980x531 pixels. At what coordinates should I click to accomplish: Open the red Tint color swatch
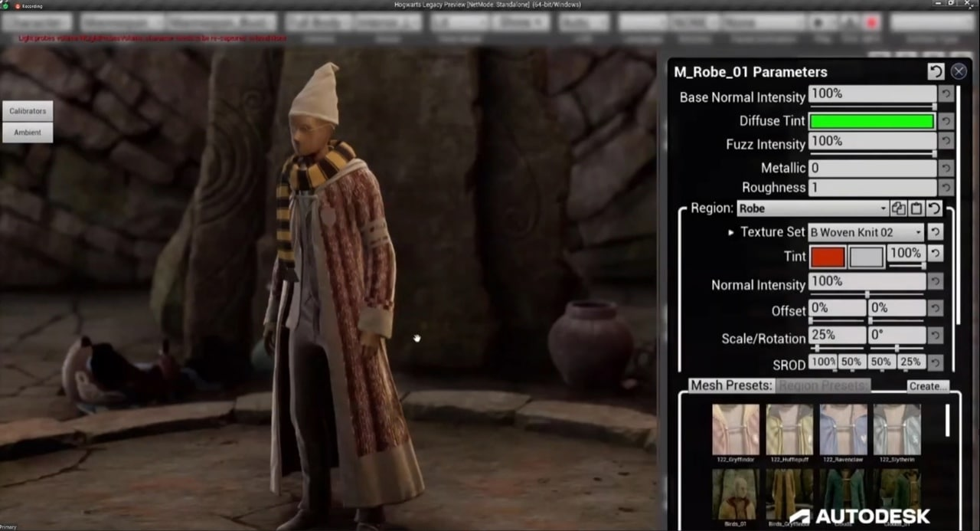click(827, 257)
